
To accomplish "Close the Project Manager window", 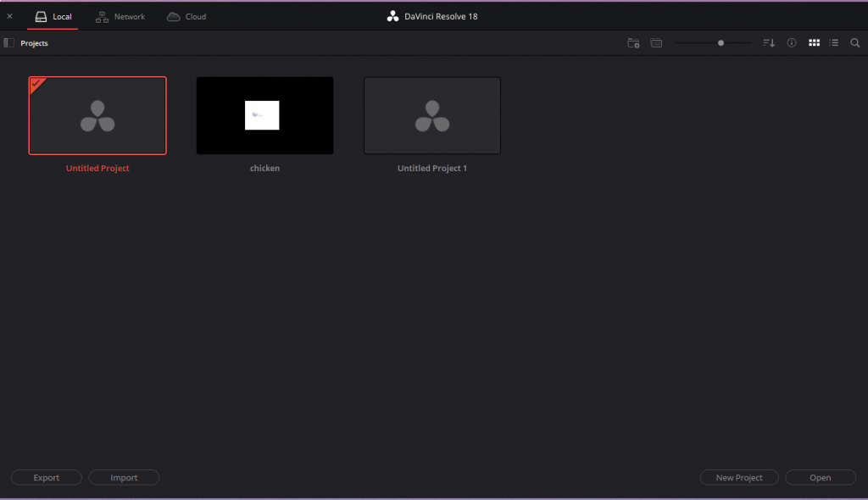I will 9,17.
